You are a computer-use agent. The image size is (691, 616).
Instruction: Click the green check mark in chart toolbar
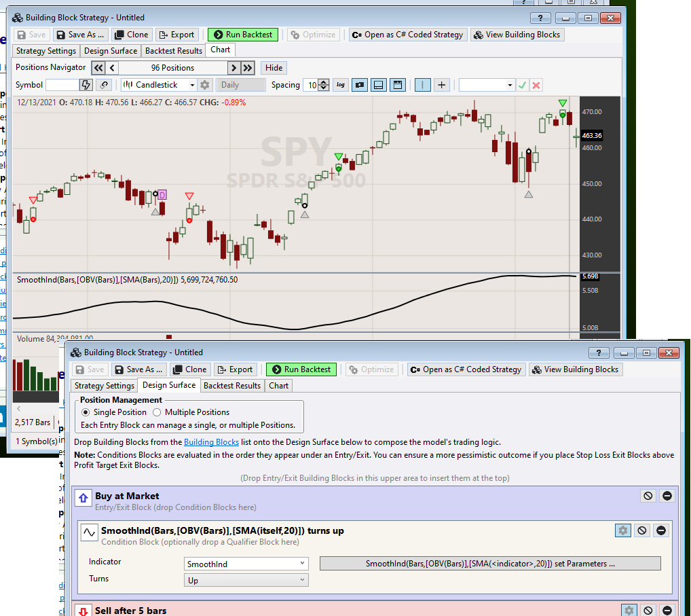(522, 85)
